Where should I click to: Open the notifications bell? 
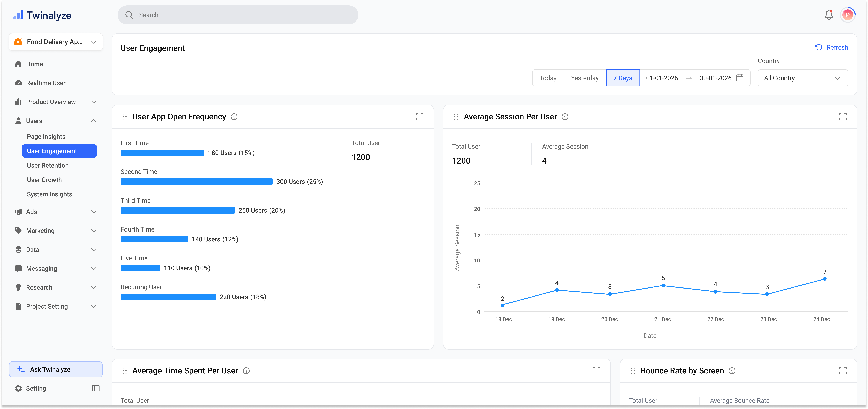[x=829, y=15]
